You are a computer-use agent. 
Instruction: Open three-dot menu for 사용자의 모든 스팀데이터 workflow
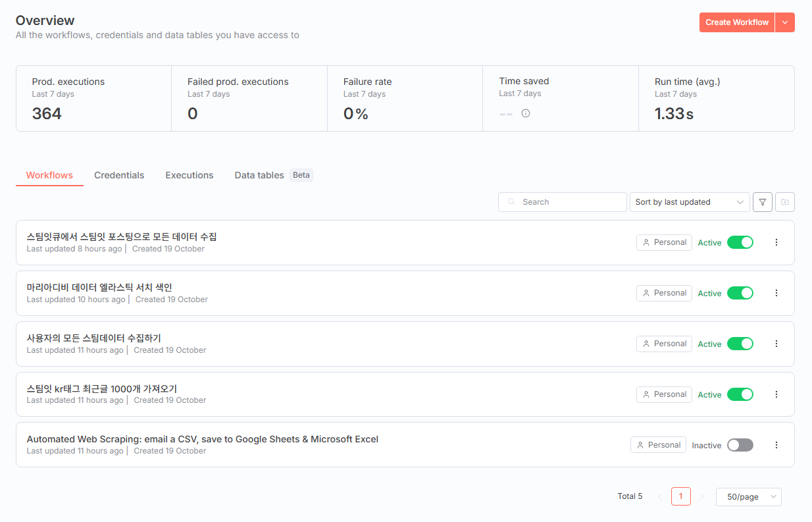coord(776,344)
